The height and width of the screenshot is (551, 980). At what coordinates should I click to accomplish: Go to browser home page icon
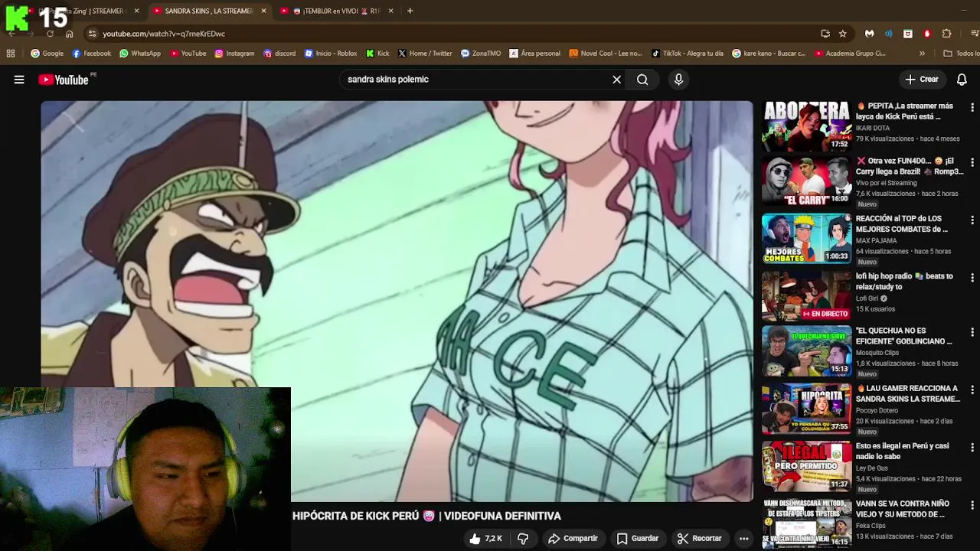click(x=70, y=34)
